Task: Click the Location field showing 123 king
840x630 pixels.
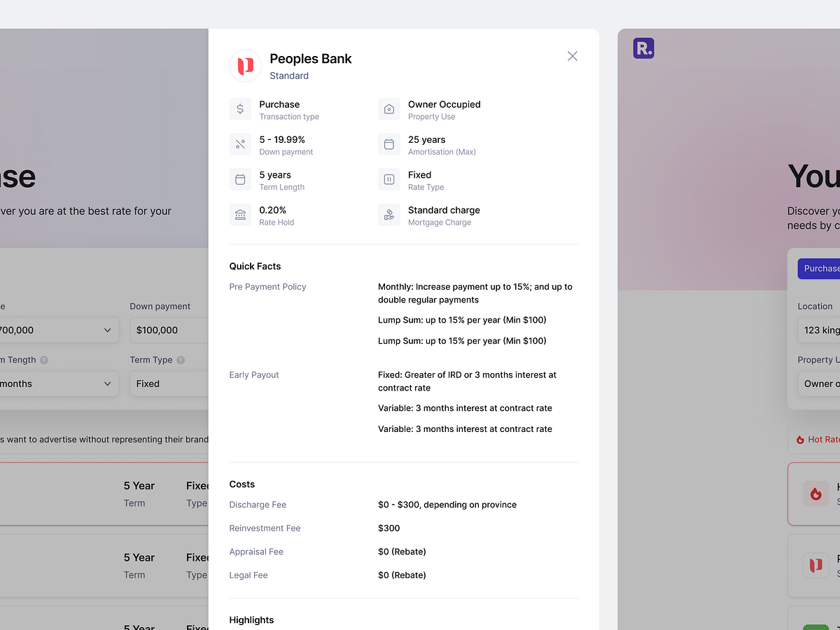Action: pyautogui.click(x=818, y=330)
